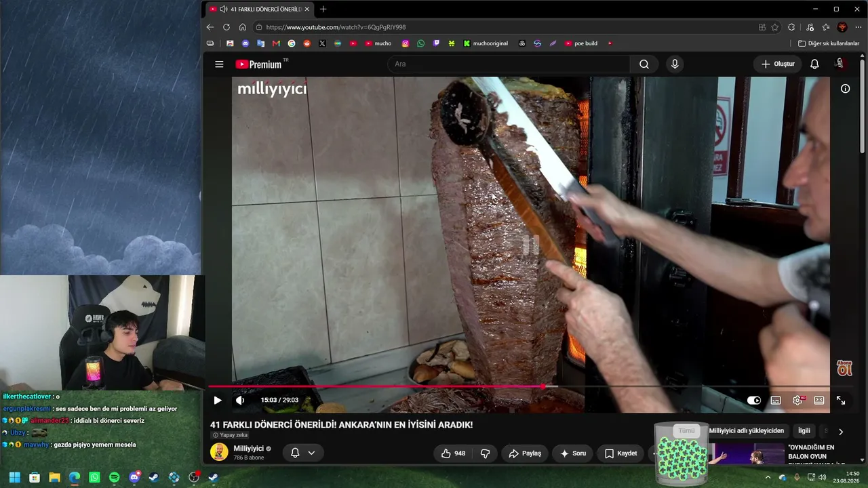Save video with Kaydet button
The image size is (868, 488).
point(620,453)
